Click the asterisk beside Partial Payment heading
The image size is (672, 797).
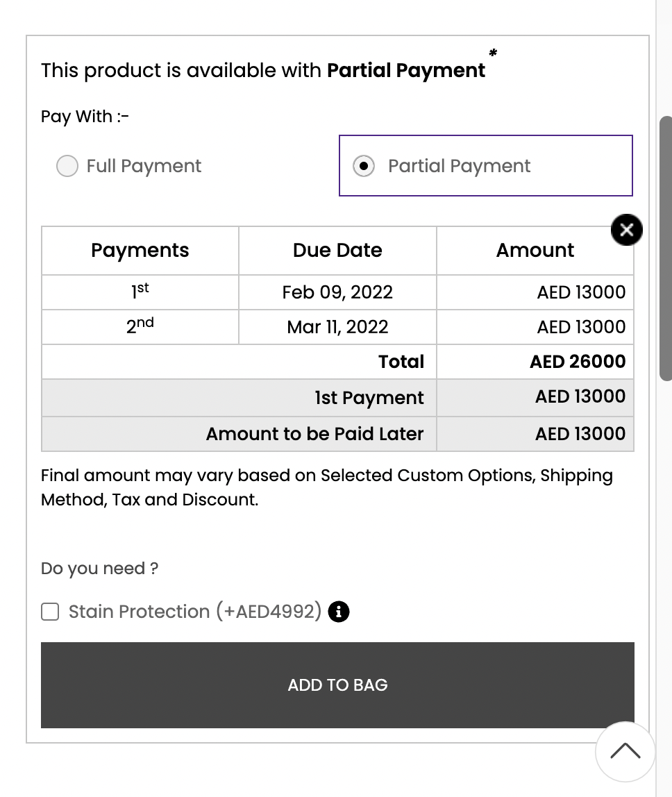pos(493,53)
